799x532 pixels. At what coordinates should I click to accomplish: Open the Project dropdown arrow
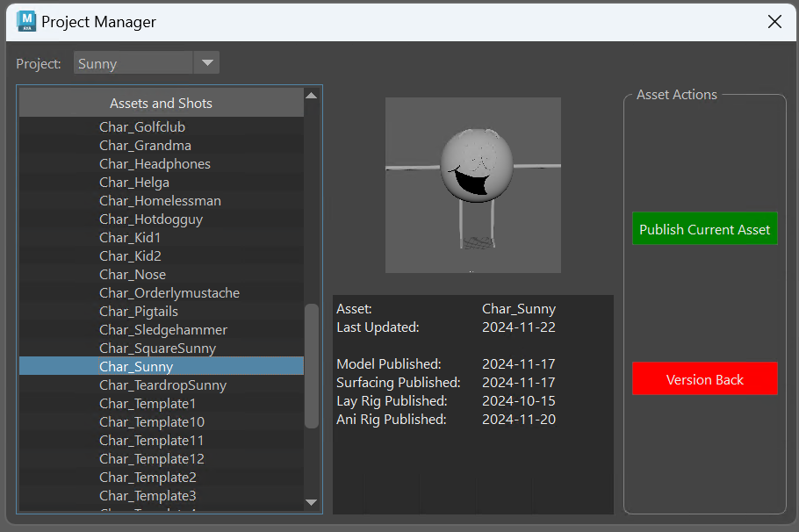pos(207,62)
